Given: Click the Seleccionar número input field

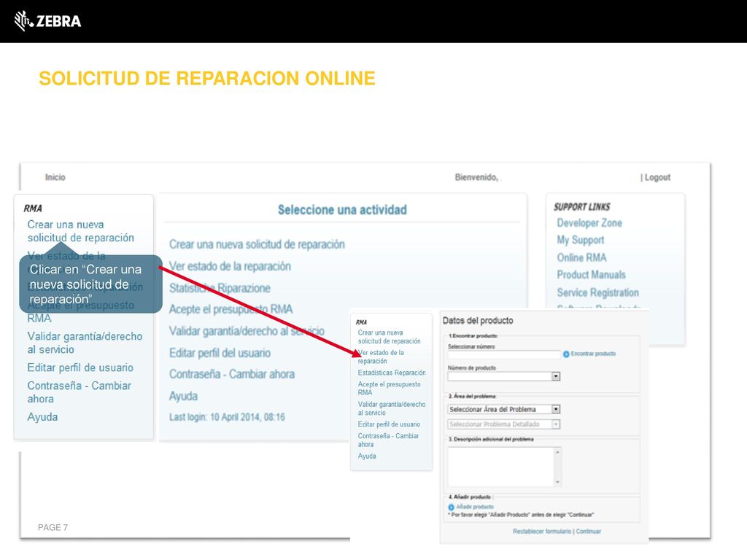Looking at the screenshot, I should click(x=503, y=355).
